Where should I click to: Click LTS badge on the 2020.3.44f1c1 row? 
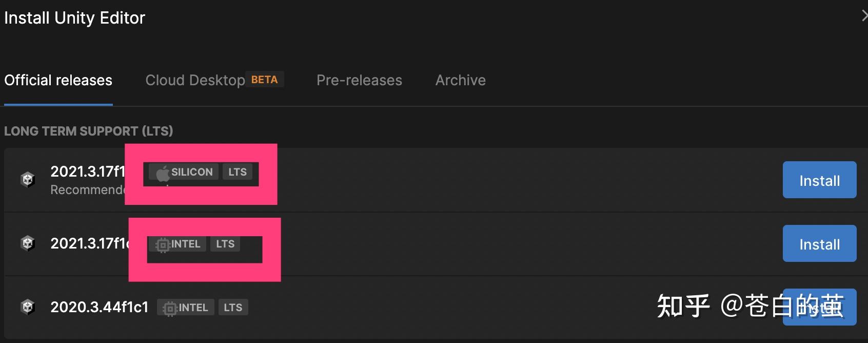click(x=233, y=308)
